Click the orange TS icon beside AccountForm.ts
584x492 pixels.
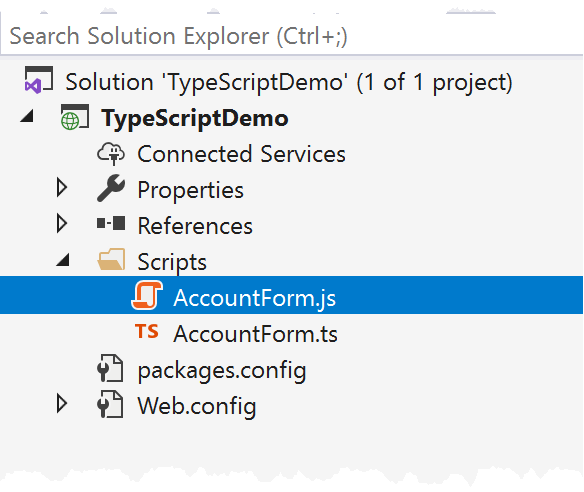[146, 331]
